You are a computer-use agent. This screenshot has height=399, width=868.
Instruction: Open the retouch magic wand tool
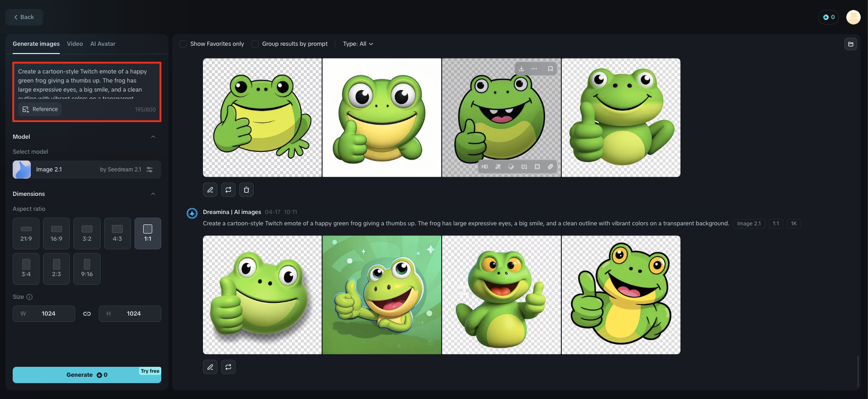(x=498, y=167)
